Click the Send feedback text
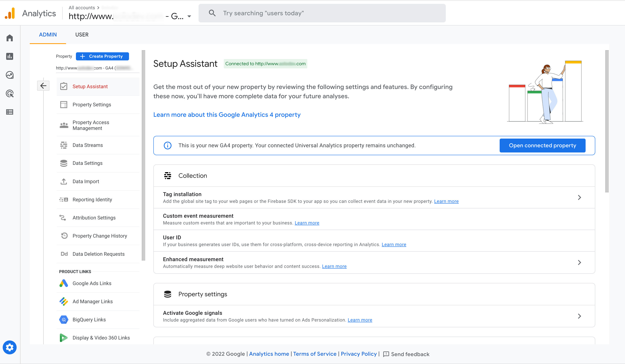The width and height of the screenshot is (625, 364). [410, 354]
